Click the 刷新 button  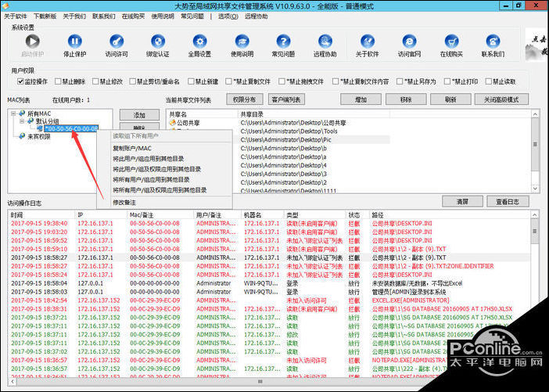[x=450, y=99]
